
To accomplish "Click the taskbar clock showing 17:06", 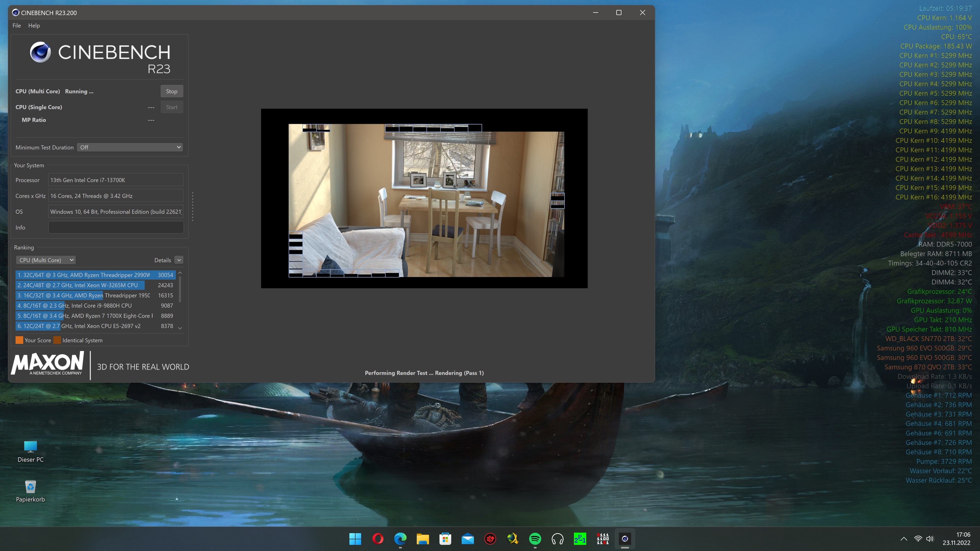I will tap(956, 539).
